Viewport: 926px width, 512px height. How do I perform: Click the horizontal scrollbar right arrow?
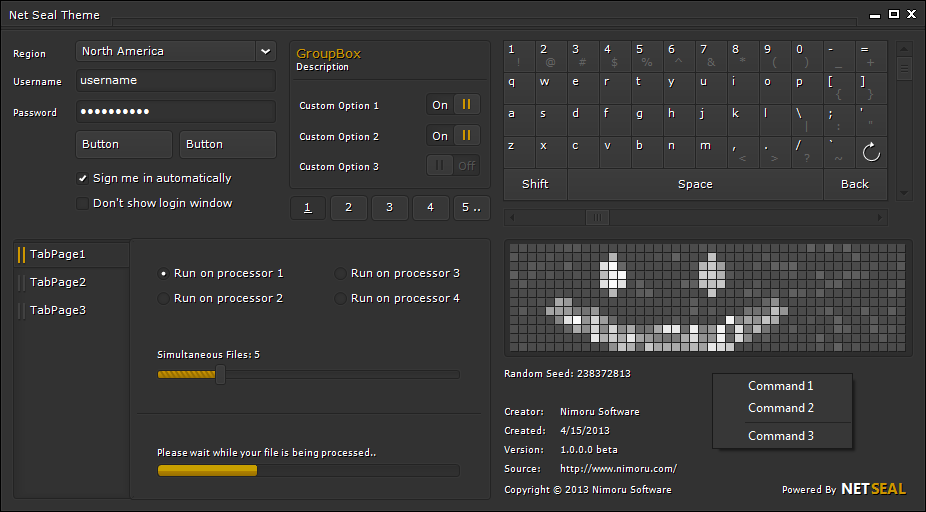coord(880,217)
